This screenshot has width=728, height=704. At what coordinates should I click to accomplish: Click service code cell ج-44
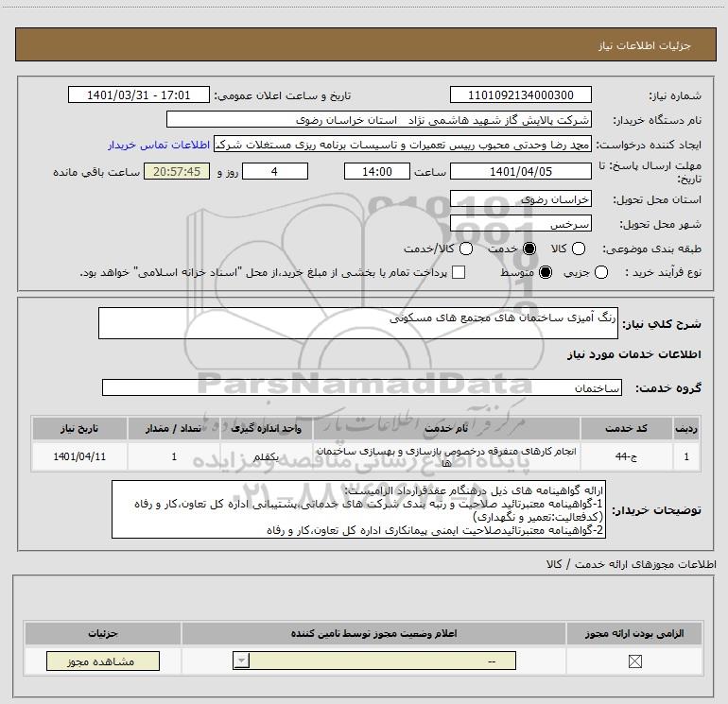pos(626,456)
